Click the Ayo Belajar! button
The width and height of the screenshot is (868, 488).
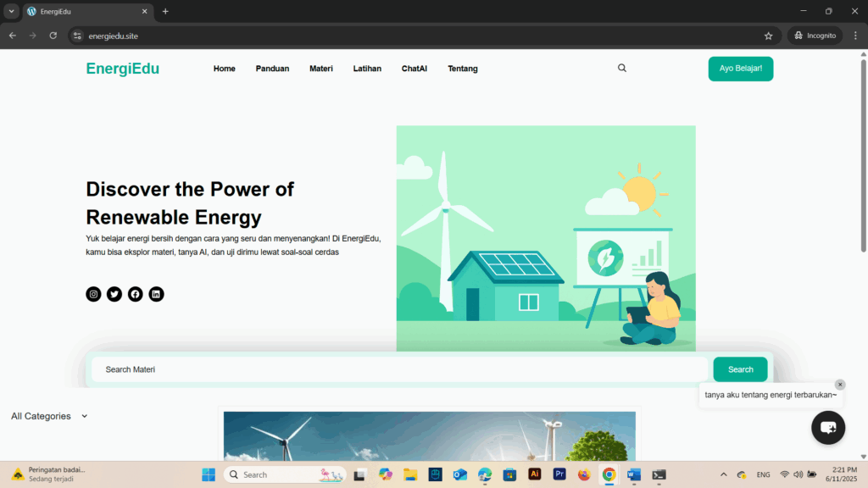click(x=741, y=69)
